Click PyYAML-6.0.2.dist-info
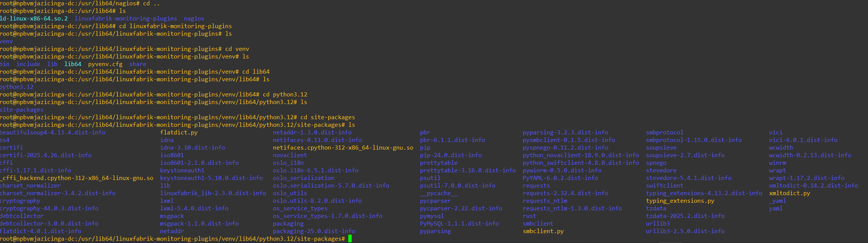Screen dimensions: 868x243 coord(560,178)
